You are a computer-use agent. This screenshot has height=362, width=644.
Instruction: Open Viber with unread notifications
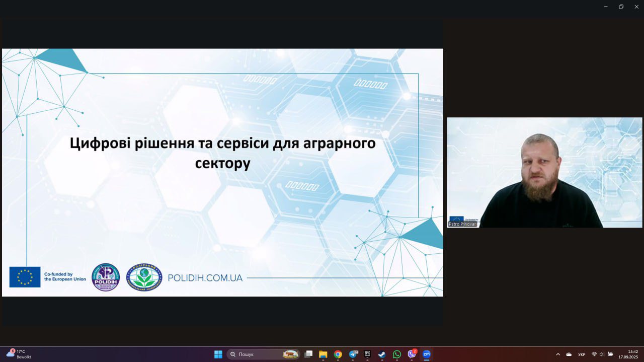[412, 354]
